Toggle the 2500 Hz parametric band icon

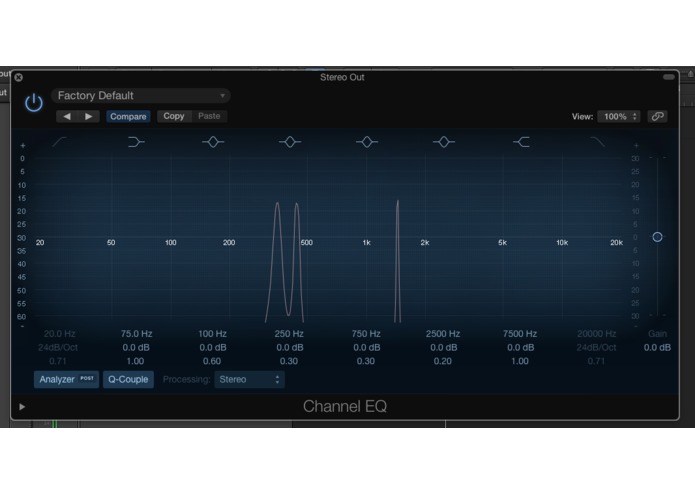click(x=444, y=142)
